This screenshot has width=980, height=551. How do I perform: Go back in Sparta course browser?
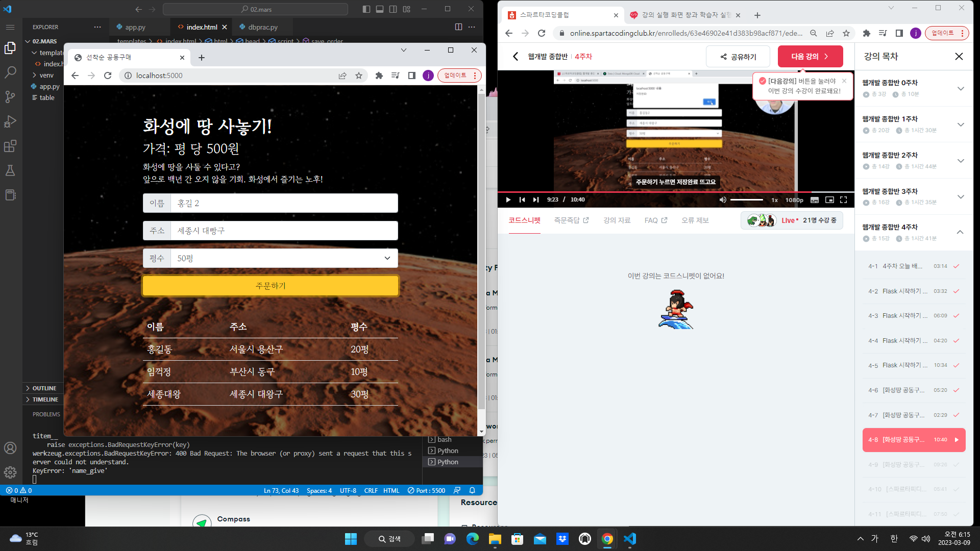[x=509, y=33]
